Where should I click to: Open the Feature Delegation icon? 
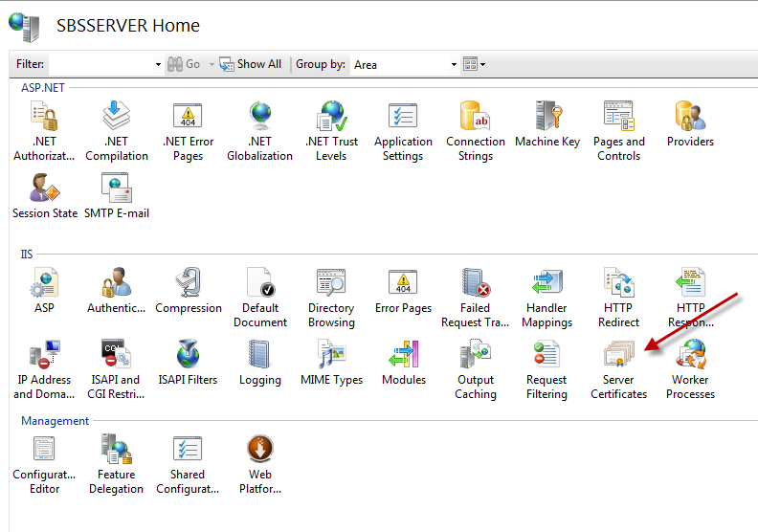click(116, 452)
